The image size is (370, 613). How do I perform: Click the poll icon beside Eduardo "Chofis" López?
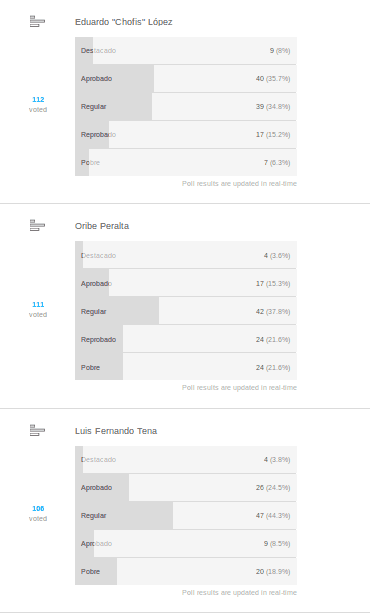coord(38,22)
